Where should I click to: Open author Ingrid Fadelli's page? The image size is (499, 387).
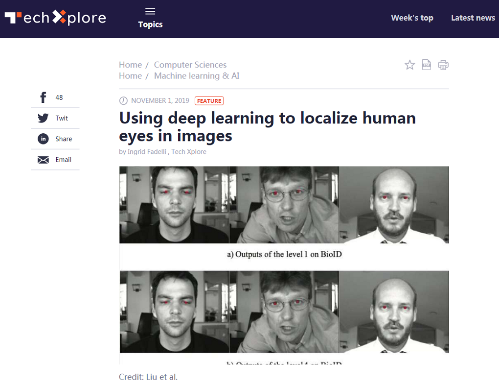tap(147, 152)
